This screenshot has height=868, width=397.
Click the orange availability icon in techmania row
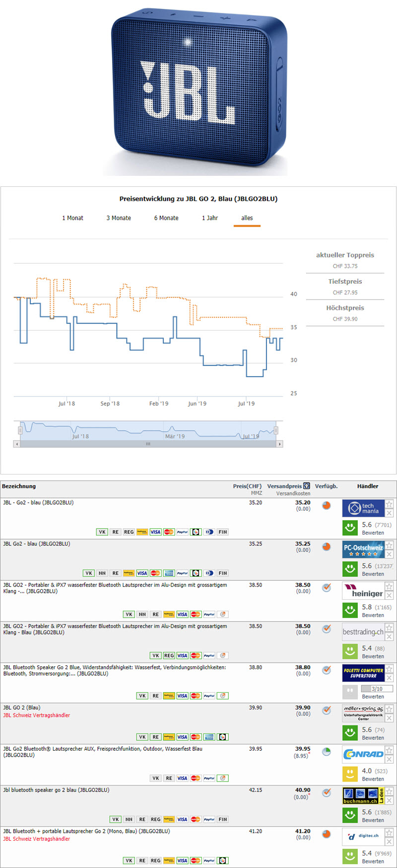pos(326,506)
